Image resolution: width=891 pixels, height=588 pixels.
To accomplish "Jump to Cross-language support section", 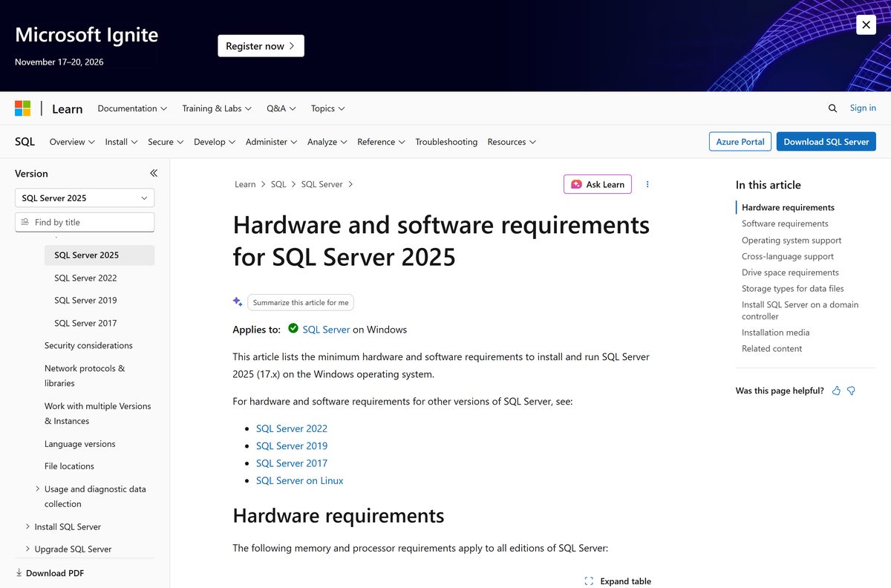I will click(788, 257).
